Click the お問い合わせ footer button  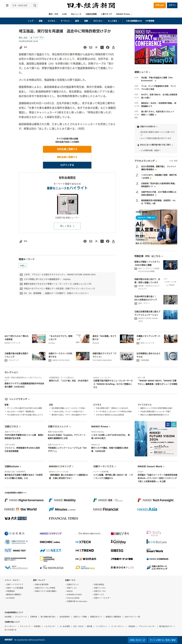pyautogui.click(x=137, y=640)
